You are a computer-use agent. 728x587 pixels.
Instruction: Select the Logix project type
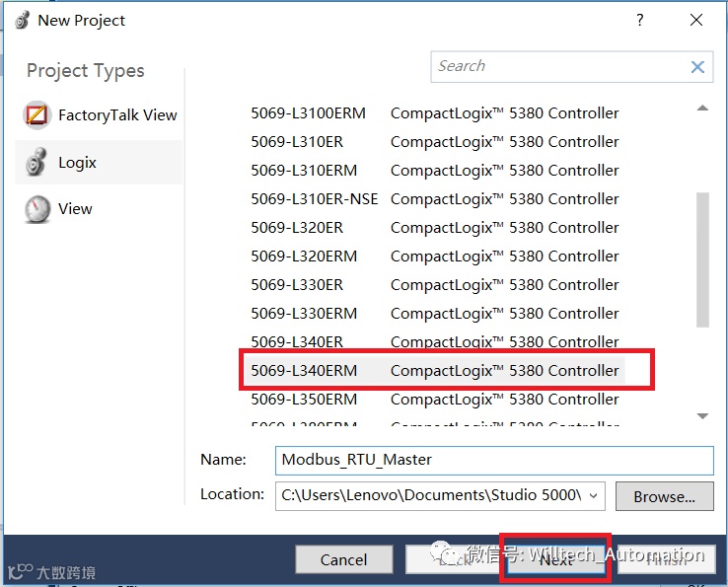coord(99,162)
